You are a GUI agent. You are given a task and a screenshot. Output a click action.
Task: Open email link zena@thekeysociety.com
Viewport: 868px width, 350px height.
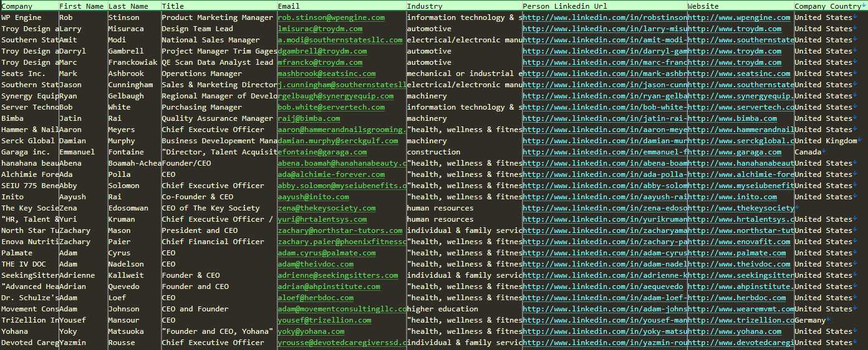coord(327,208)
